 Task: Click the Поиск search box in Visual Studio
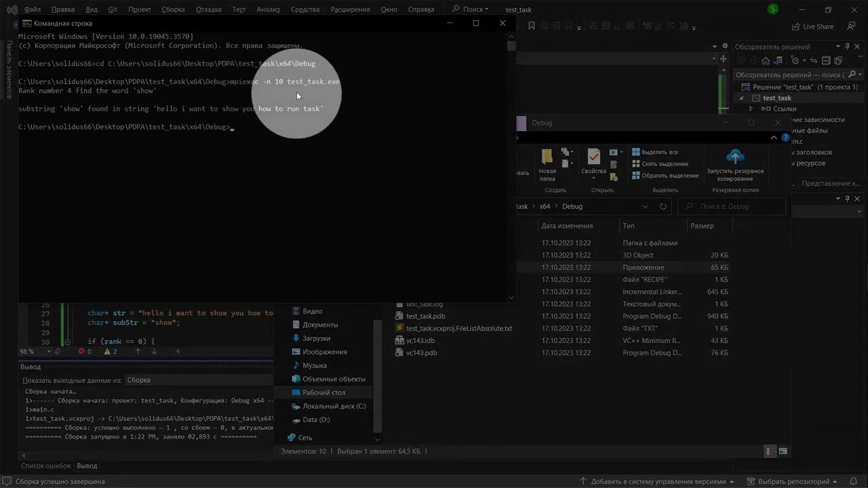click(x=470, y=9)
